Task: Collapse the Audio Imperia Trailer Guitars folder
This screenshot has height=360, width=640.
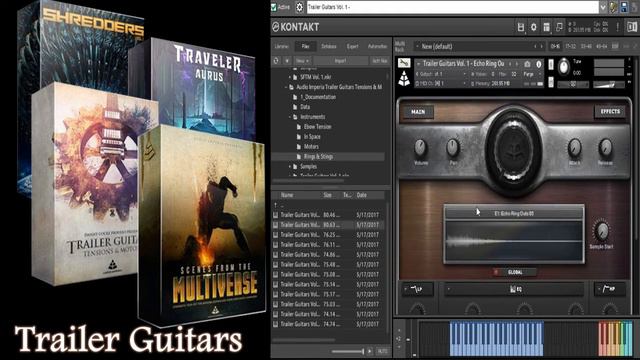Action: click(286, 87)
